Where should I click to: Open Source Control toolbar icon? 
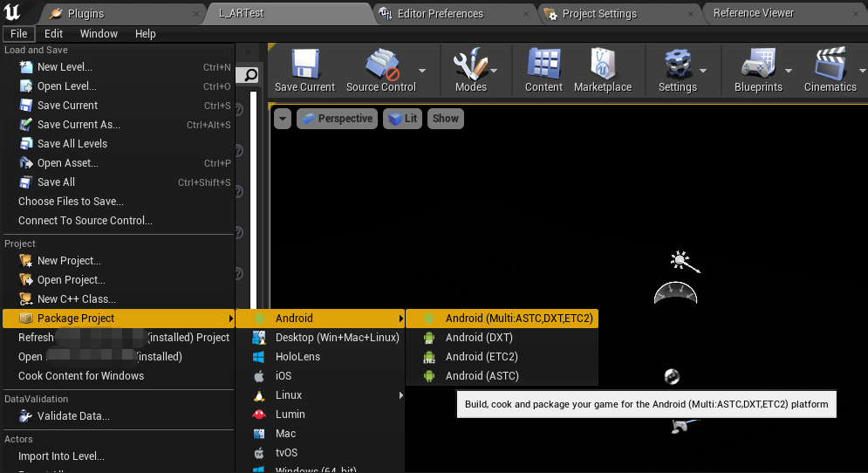coord(381,64)
